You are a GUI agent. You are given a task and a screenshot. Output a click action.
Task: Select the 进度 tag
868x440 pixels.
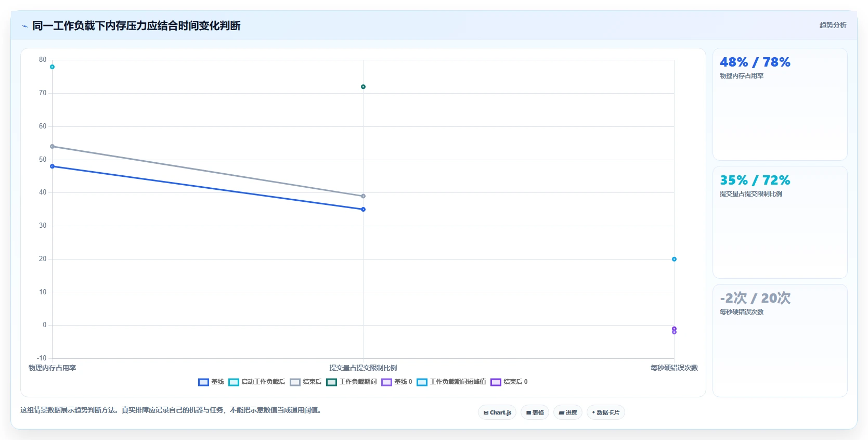pos(568,412)
